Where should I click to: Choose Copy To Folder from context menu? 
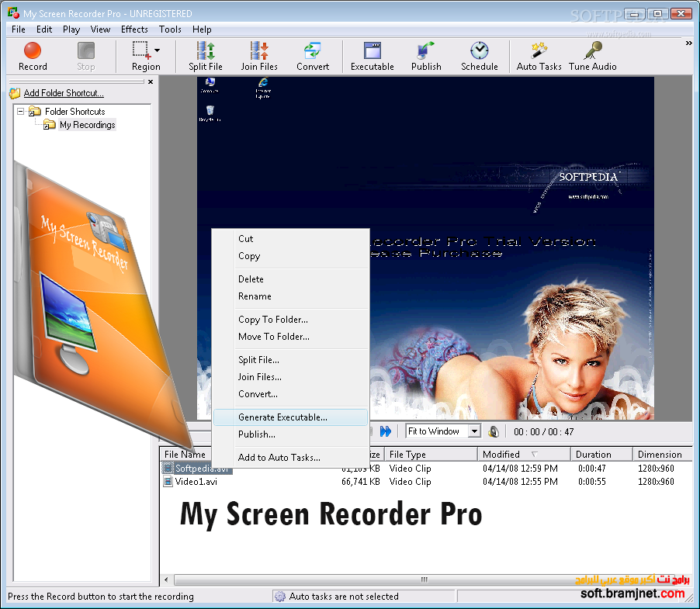(291, 320)
